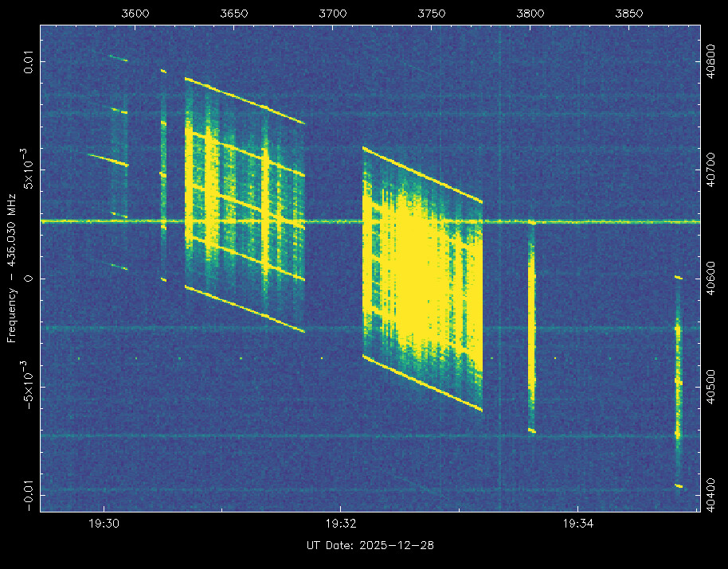
Task: Select the short burst near 3615
Action: [163, 175]
